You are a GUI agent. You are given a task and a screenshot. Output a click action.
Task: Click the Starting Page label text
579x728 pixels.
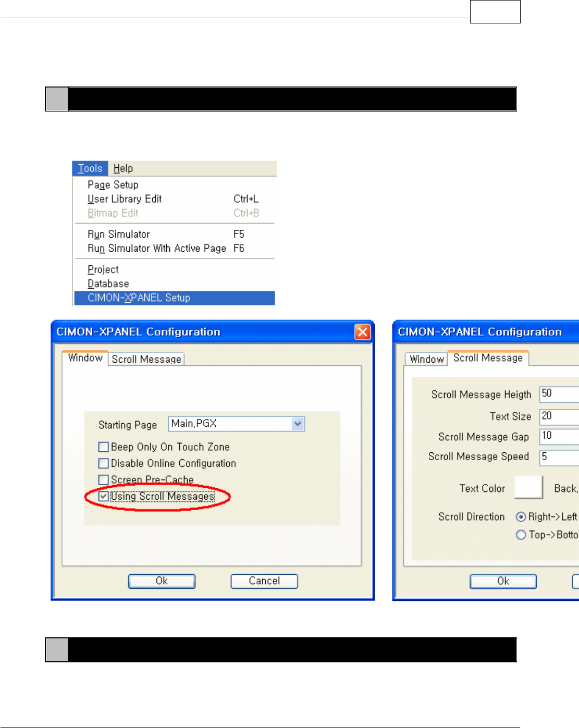pos(128,425)
